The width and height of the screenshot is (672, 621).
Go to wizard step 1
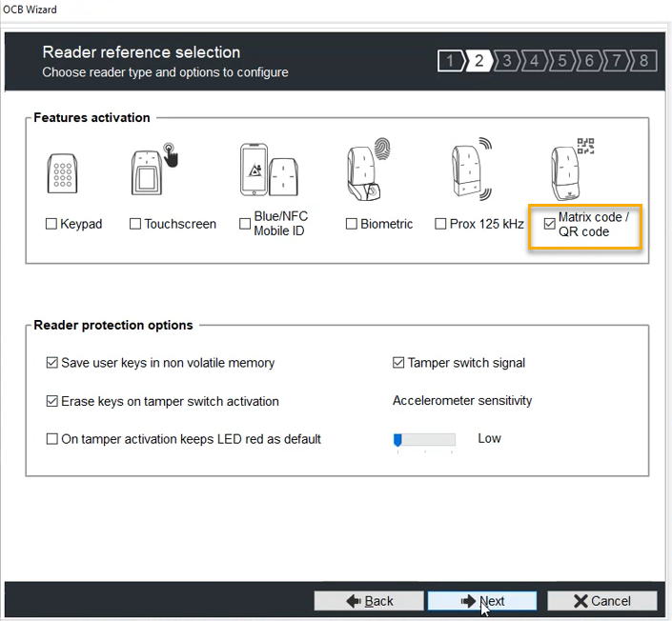point(451,62)
